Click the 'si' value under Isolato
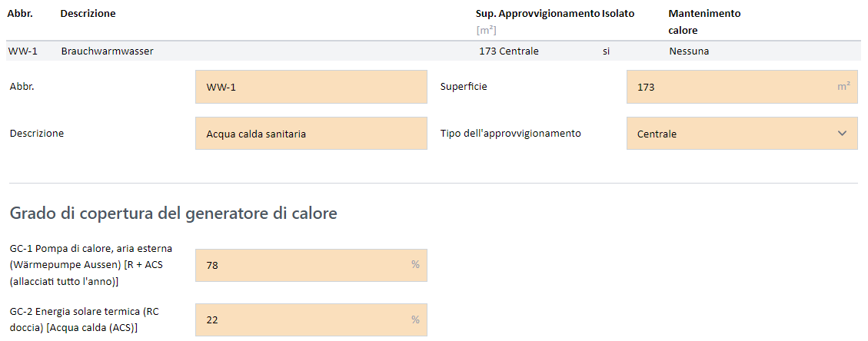Viewport: 868px width, 341px height. coord(607,51)
